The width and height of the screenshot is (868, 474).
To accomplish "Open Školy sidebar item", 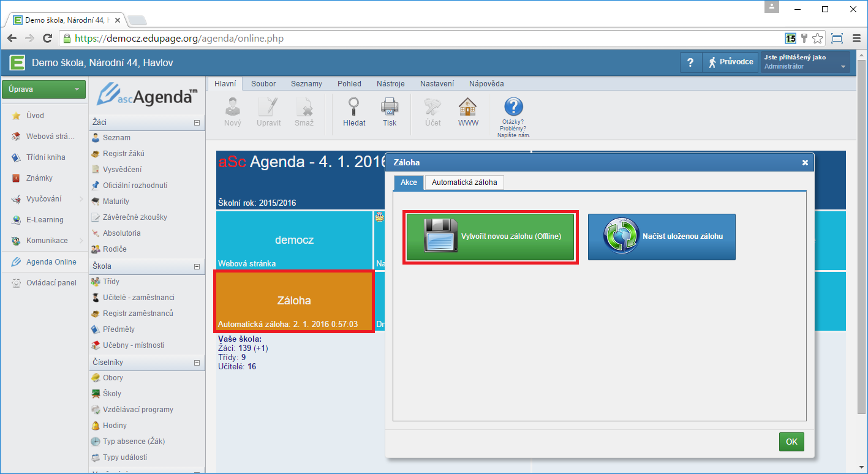I will (x=112, y=394).
